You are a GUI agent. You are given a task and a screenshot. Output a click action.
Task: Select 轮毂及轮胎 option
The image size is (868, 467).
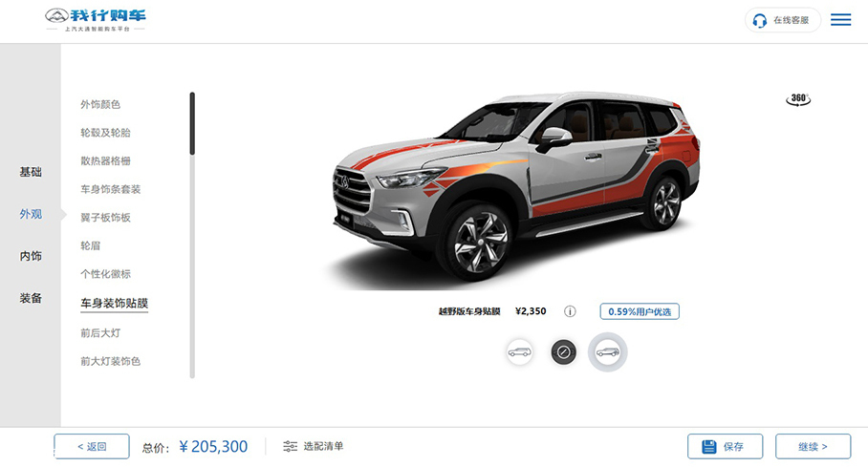105,133
